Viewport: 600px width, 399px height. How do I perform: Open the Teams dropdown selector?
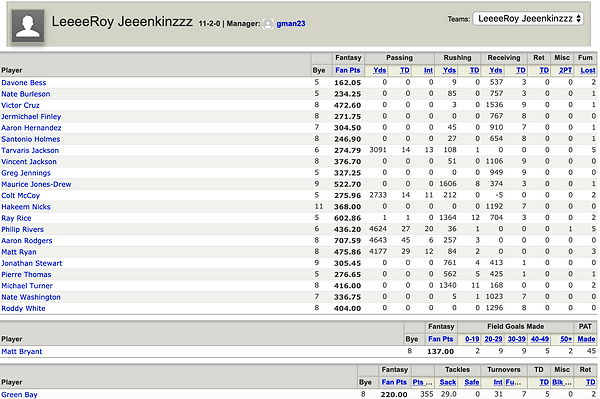528,18
